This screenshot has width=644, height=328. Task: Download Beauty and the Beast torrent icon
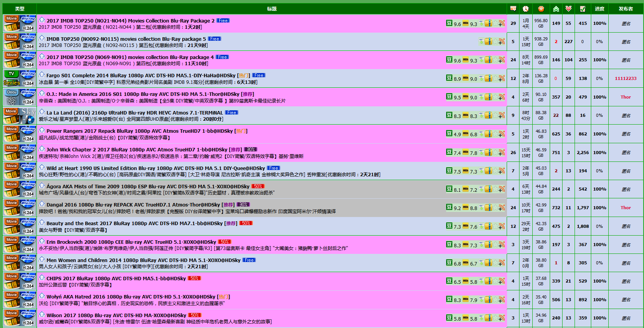481,226
